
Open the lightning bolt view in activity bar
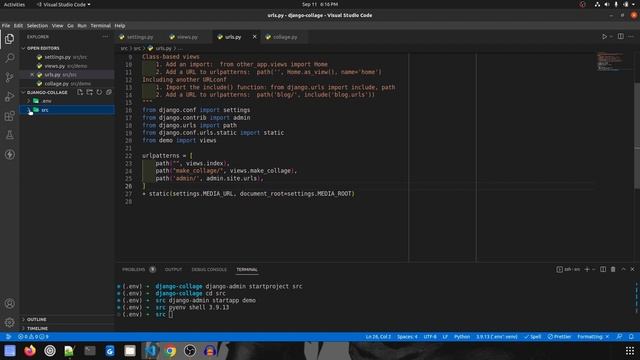(9, 155)
